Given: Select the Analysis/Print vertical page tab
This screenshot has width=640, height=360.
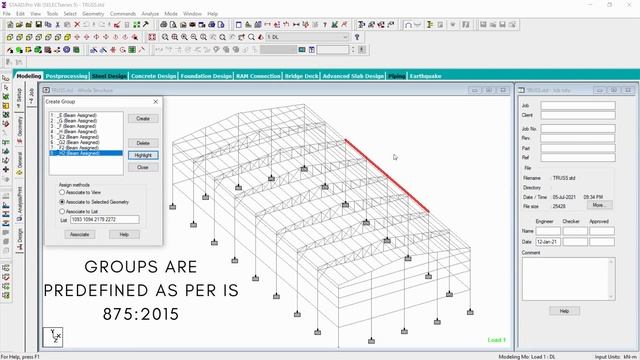Looking at the screenshot, I should click(x=19, y=204).
